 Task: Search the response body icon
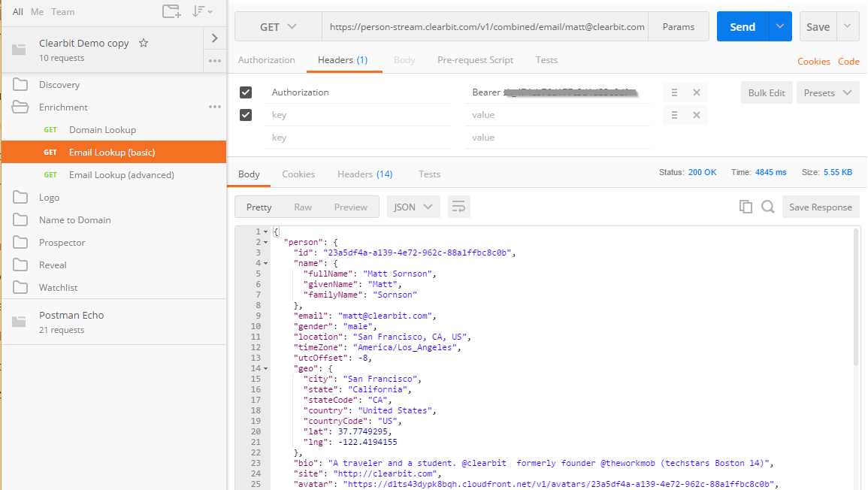click(x=768, y=207)
